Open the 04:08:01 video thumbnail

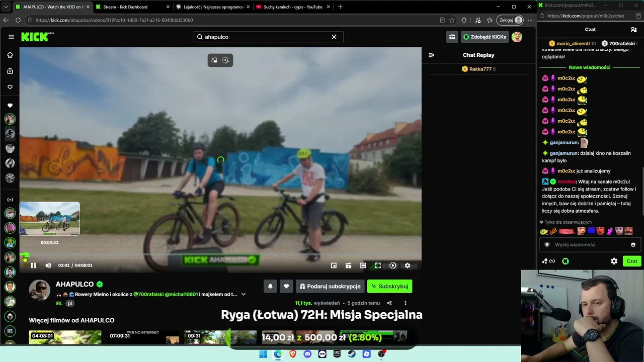[x=65, y=337]
